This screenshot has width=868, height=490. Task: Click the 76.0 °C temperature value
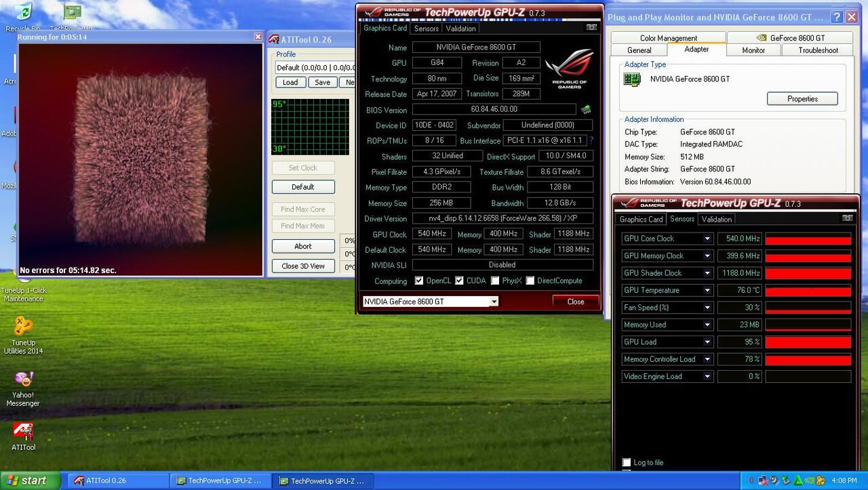click(739, 290)
